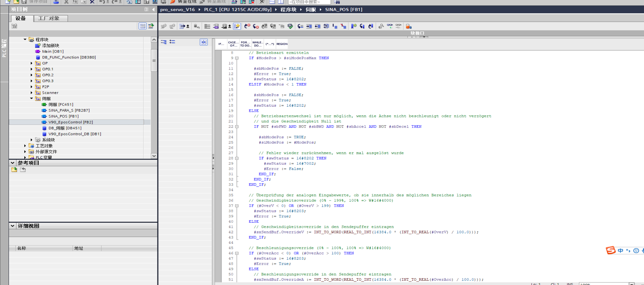Click the Sogou IME S icon
Image resolution: width=644 pixels, height=285 pixels.
611,250
